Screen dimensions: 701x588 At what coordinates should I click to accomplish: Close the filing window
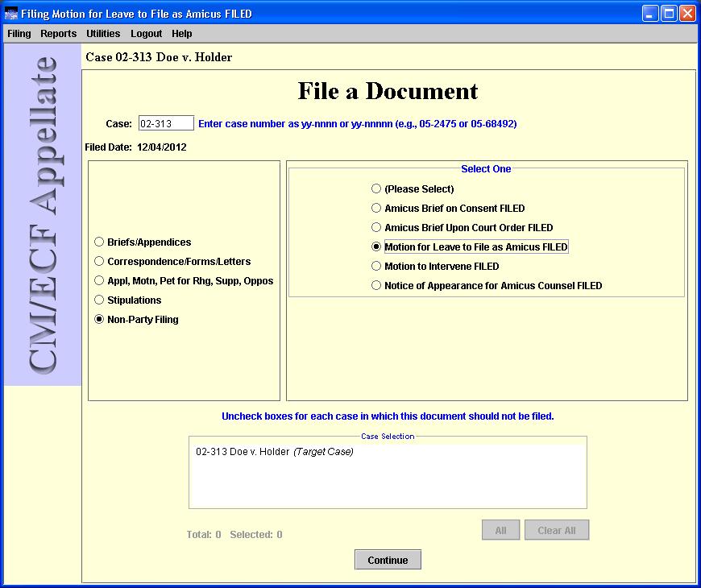(x=687, y=14)
